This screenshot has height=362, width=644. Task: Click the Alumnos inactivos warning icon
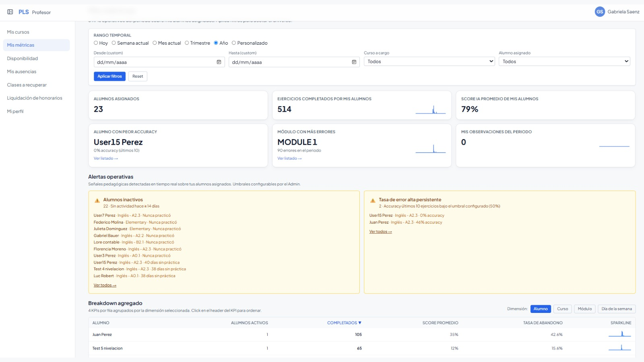[x=97, y=200]
